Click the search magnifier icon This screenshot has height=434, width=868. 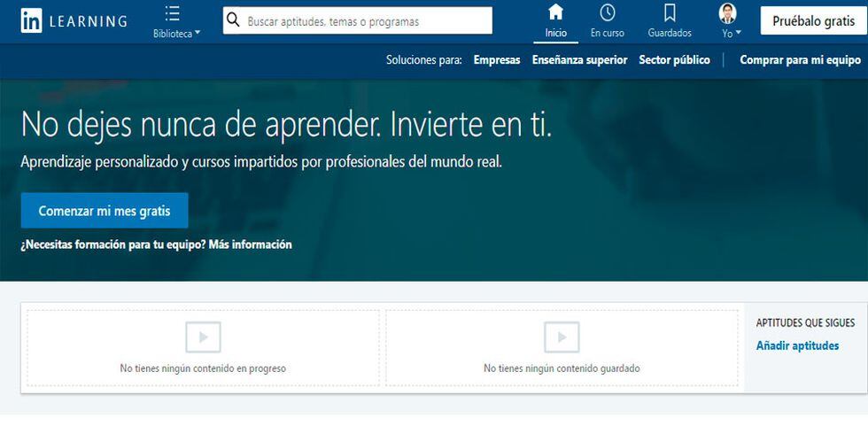coord(234,20)
